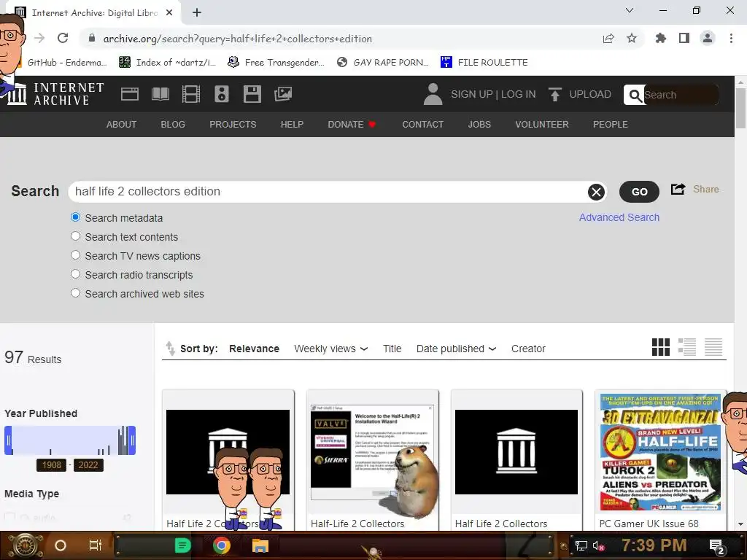The image size is (747, 560).
Task: Select Search TV news captions radio button
Action: point(75,255)
